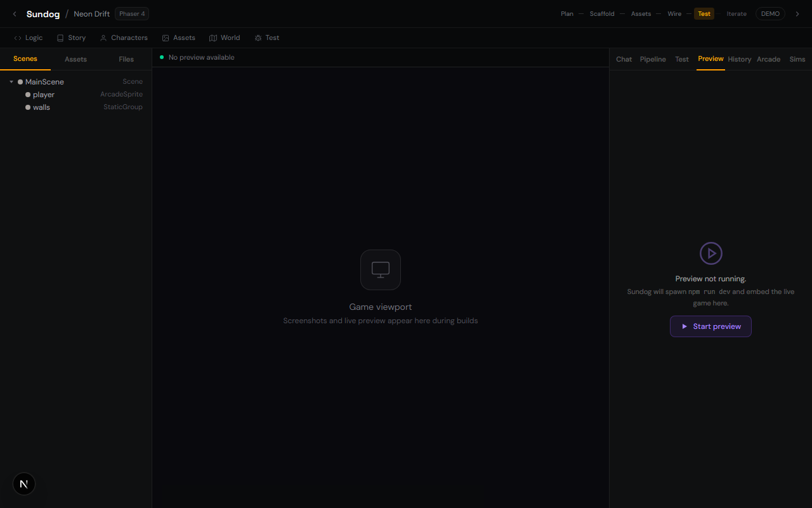Switch to the Chat tab

click(x=624, y=59)
